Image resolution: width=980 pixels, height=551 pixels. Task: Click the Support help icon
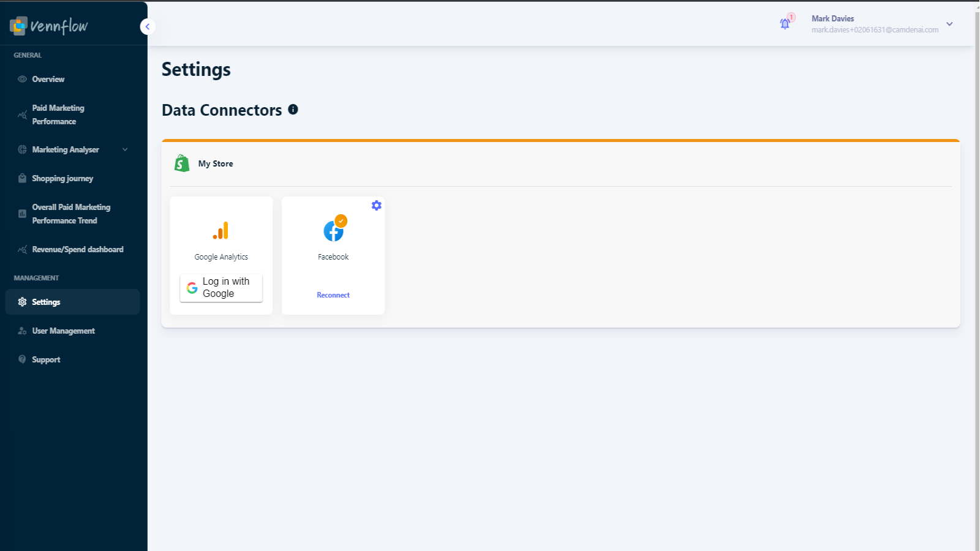point(22,359)
